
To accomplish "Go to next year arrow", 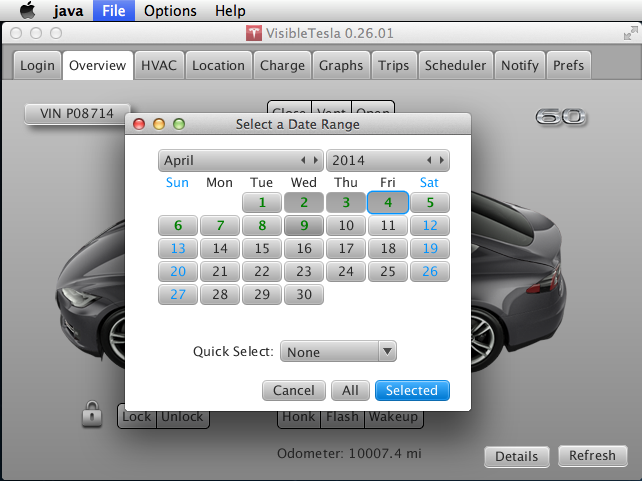I will (442, 160).
